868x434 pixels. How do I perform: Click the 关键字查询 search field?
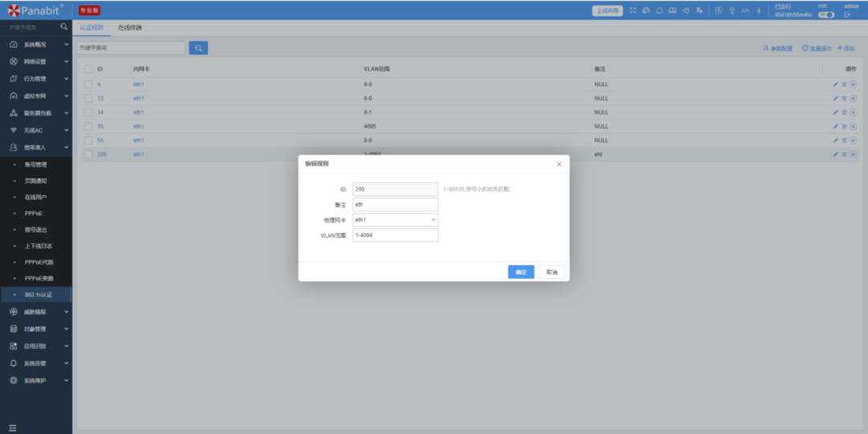(131, 48)
